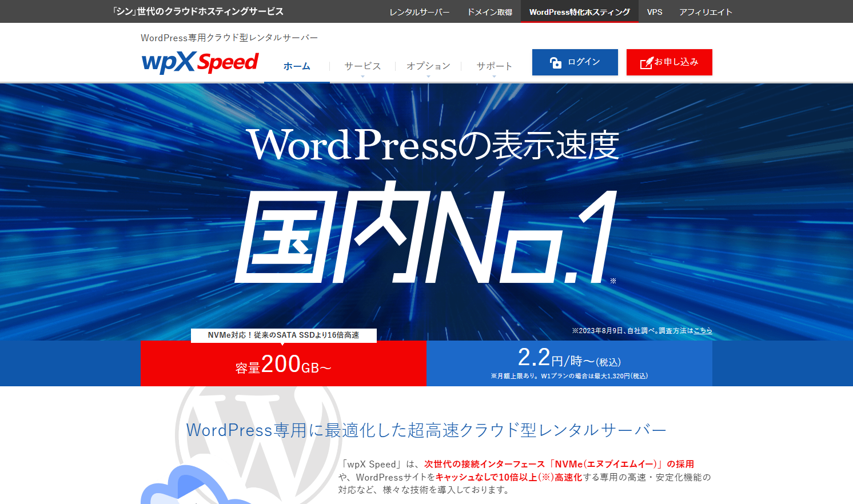Go to the ホーム tab

(x=297, y=66)
